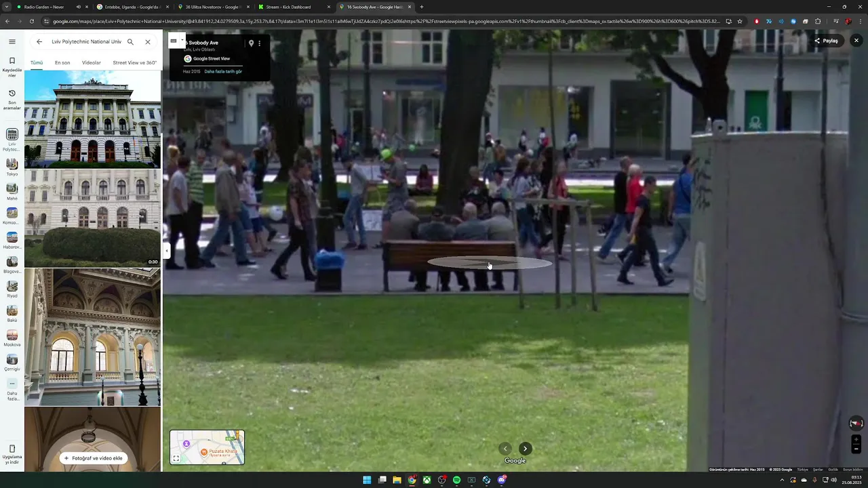Open Blagoveshchensk recent place in sidebar
Screen dimensions: 868x488
(12, 265)
